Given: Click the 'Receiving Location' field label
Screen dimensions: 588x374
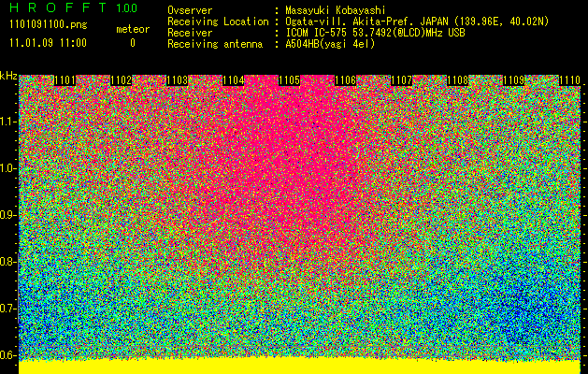Looking at the screenshot, I should pos(218,22).
